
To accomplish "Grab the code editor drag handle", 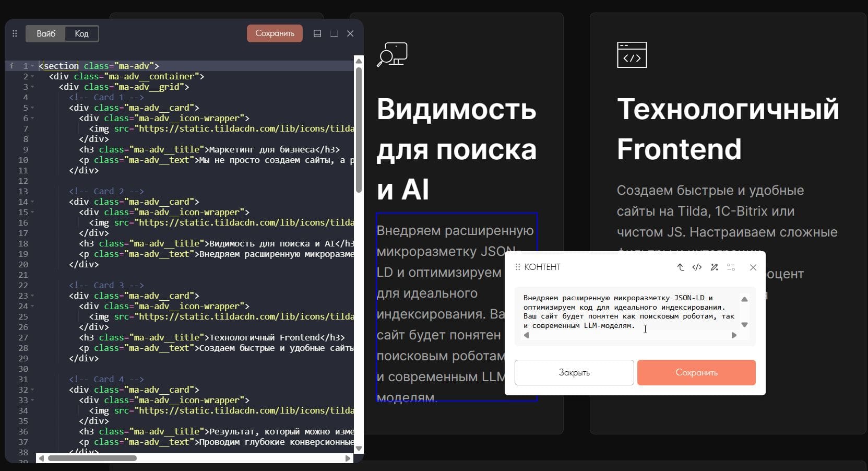I will [15, 33].
